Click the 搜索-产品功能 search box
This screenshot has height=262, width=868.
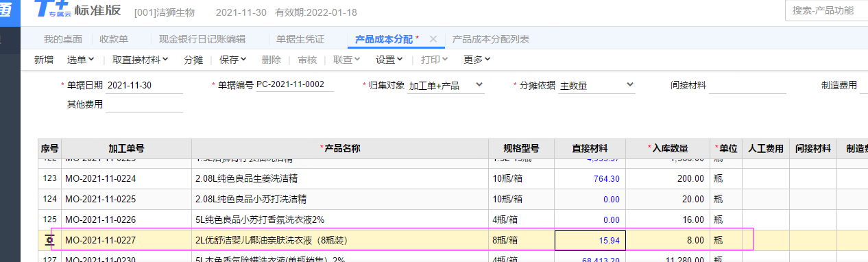(827, 10)
